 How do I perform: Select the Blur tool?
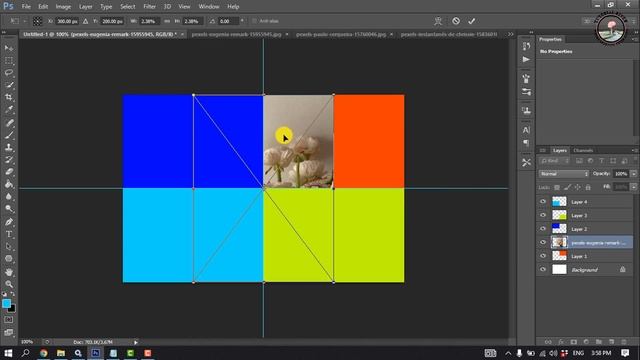pyautogui.click(x=9, y=196)
